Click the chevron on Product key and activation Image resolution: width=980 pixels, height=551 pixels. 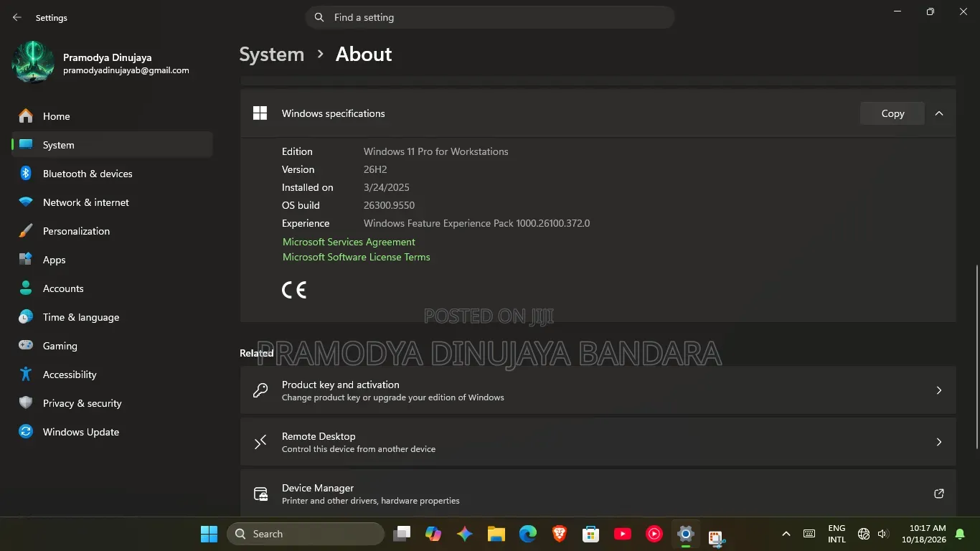pyautogui.click(x=939, y=390)
